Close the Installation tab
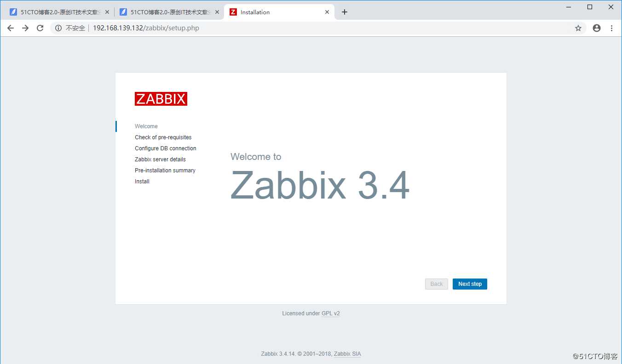Image resolution: width=622 pixels, height=364 pixels. click(327, 12)
